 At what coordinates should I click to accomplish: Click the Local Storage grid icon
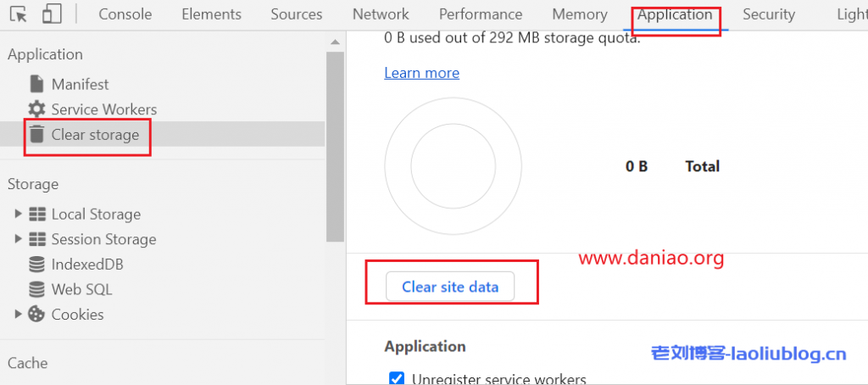pos(36,215)
